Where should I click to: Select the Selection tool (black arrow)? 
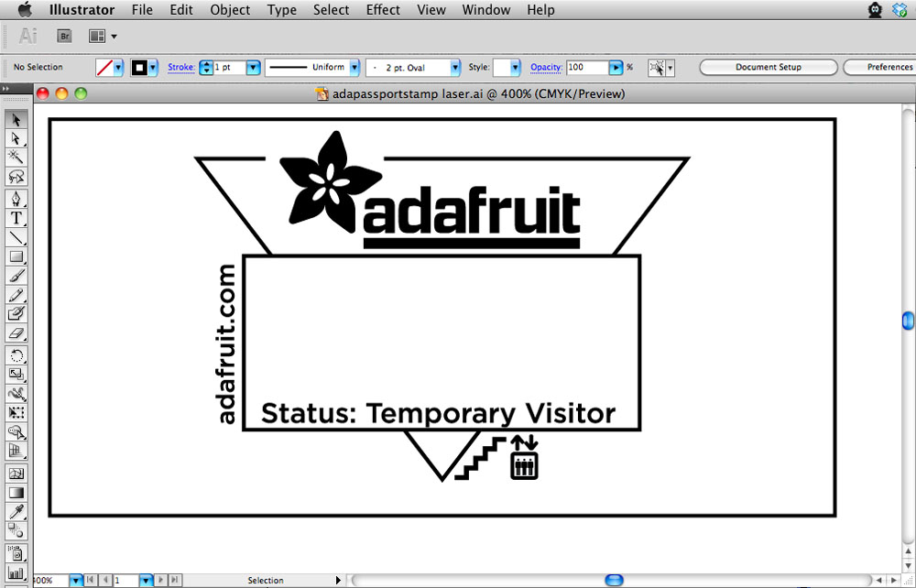pos(16,120)
